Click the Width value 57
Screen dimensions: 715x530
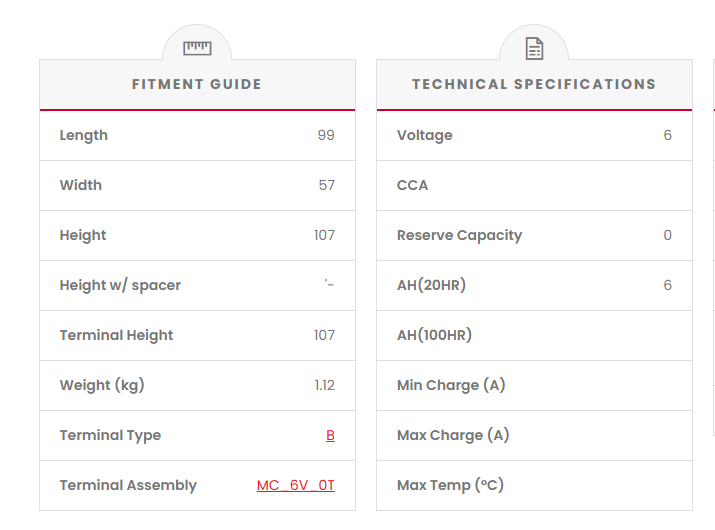click(x=326, y=185)
